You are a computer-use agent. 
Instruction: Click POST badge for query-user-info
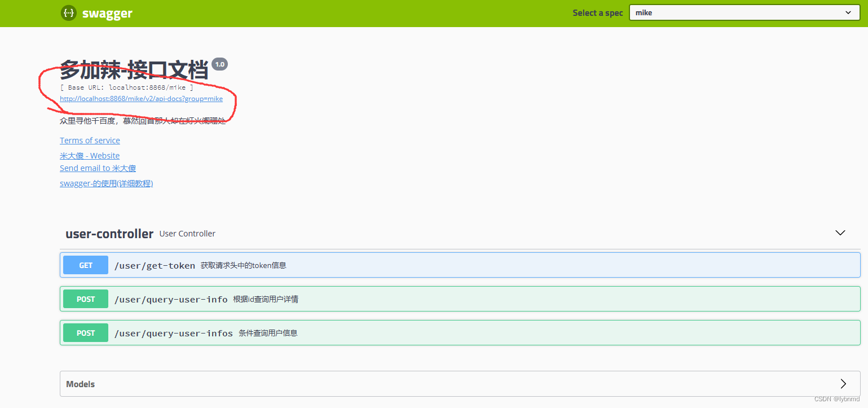click(x=86, y=299)
